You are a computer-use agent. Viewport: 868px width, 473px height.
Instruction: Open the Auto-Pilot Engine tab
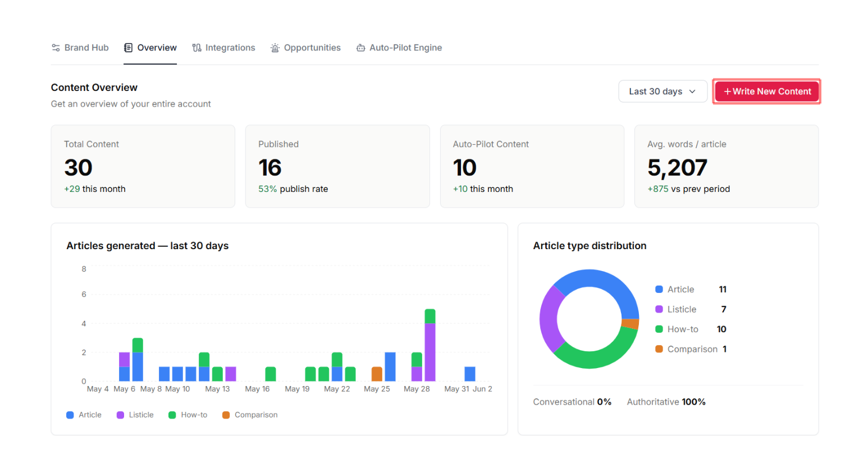(x=399, y=48)
